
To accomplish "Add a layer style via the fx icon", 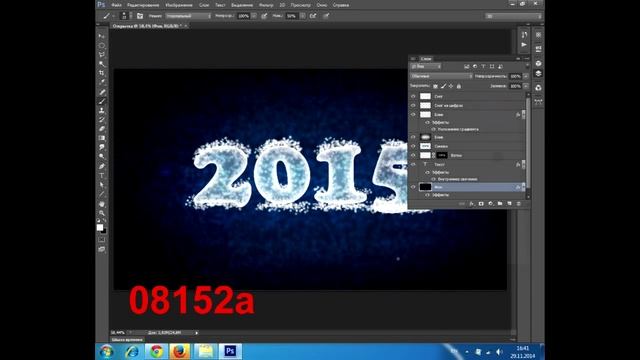I will [x=471, y=203].
